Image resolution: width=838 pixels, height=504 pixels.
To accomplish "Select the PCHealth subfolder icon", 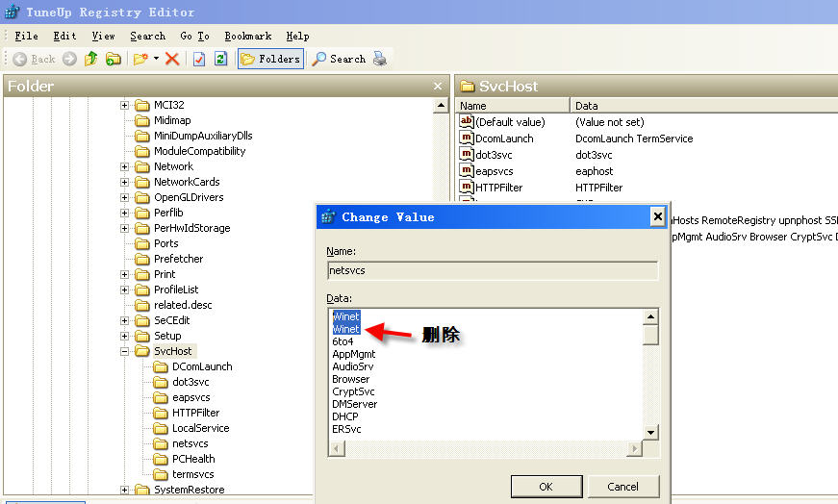I will click(x=161, y=459).
